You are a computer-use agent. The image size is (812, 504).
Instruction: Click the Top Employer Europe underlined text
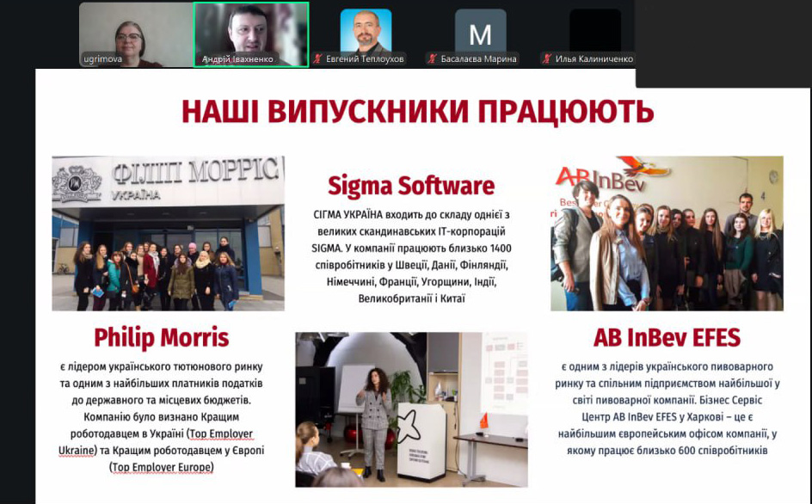(x=162, y=467)
